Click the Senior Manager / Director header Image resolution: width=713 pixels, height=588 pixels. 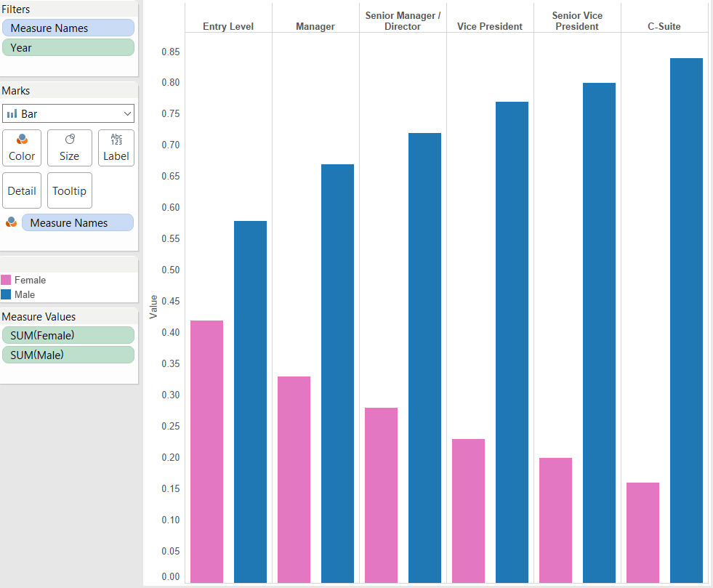(x=403, y=21)
